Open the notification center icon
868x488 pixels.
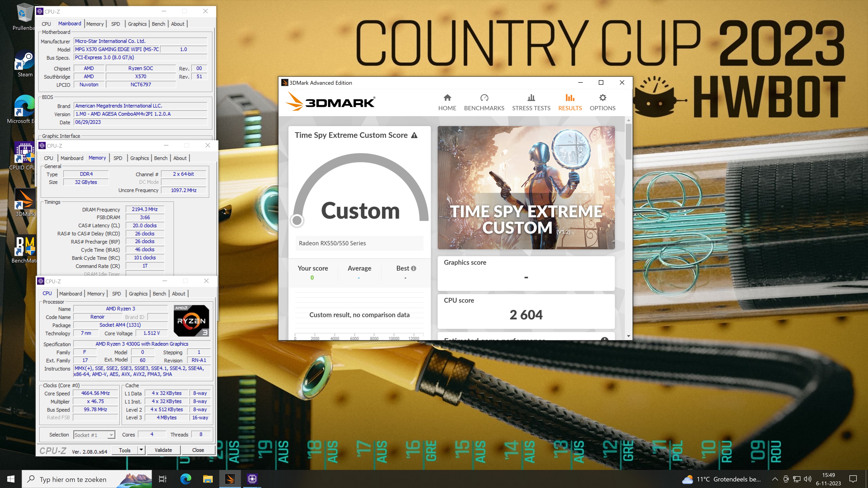[853, 479]
